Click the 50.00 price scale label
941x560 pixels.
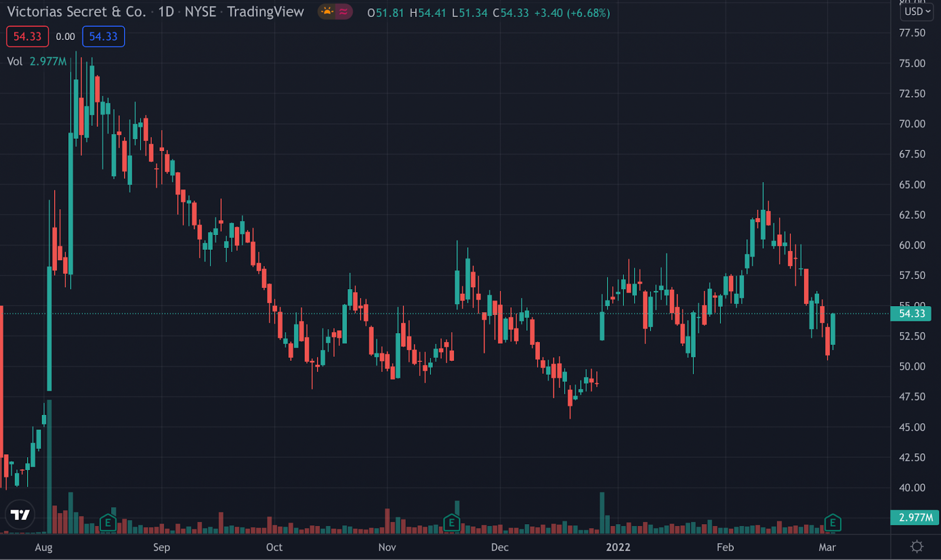[x=912, y=367]
